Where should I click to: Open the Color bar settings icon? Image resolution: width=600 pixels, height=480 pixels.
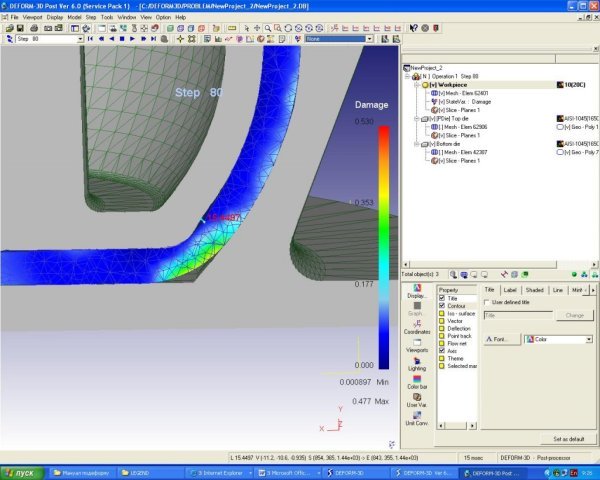tap(417, 382)
